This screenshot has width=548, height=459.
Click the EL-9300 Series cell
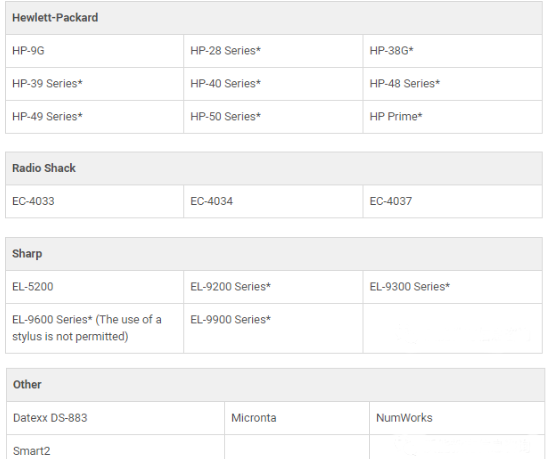[453, 287]
